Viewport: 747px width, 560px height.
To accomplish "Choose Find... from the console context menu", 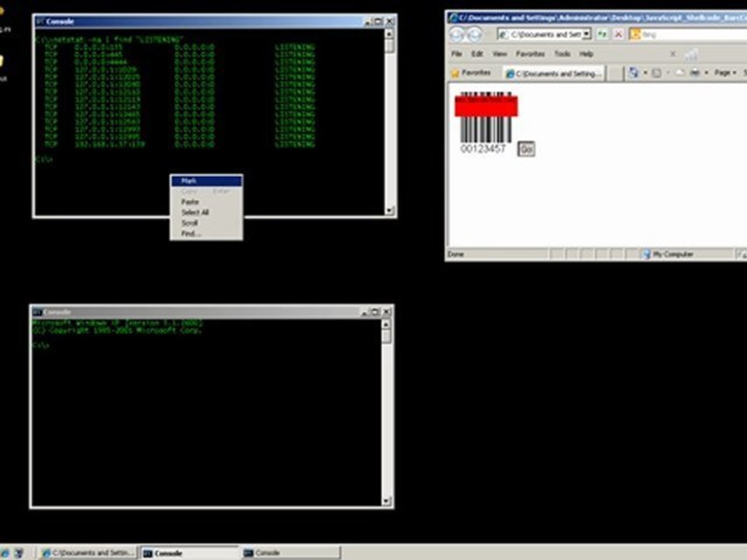I will [x=206, y=233].
